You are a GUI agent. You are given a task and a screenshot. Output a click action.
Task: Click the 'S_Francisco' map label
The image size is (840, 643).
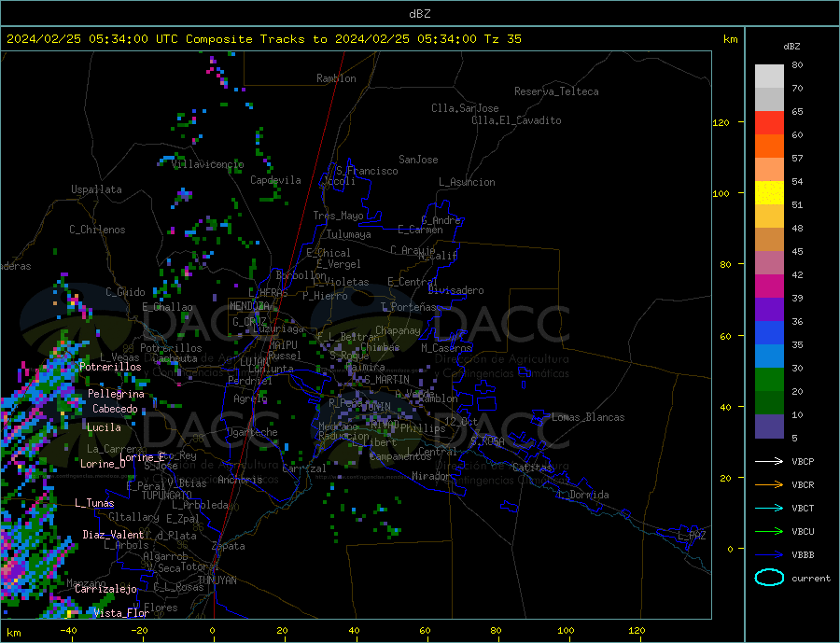coord(367,171)
